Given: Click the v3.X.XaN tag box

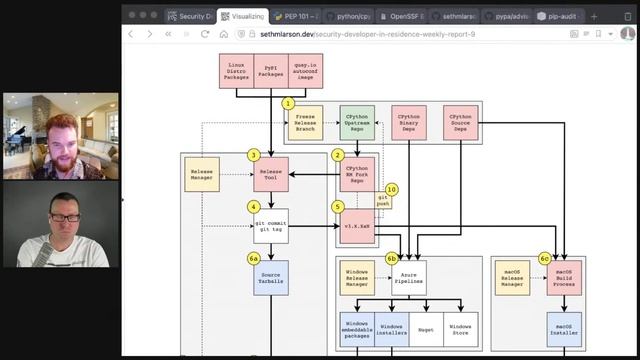Looking at the screenshot, I should pyautogui.click(x=357, y=226).
